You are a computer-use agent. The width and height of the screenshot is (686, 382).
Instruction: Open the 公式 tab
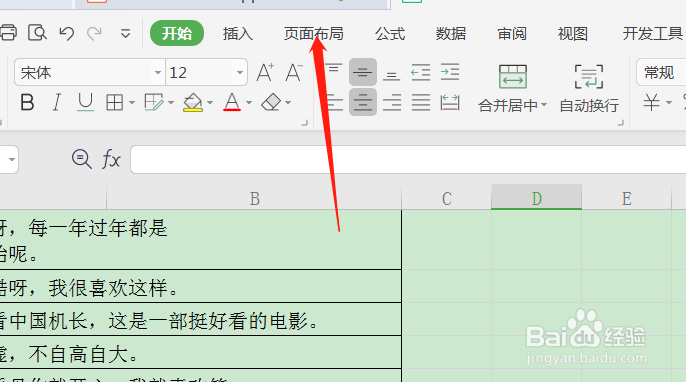(x=390, y=34)
